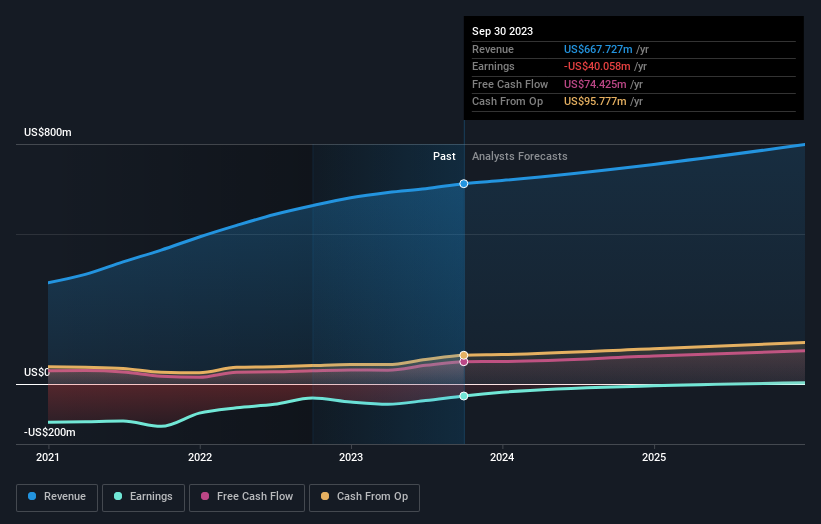
Task: Click the Analysts Forecasts label
Action: coord(519,157)
